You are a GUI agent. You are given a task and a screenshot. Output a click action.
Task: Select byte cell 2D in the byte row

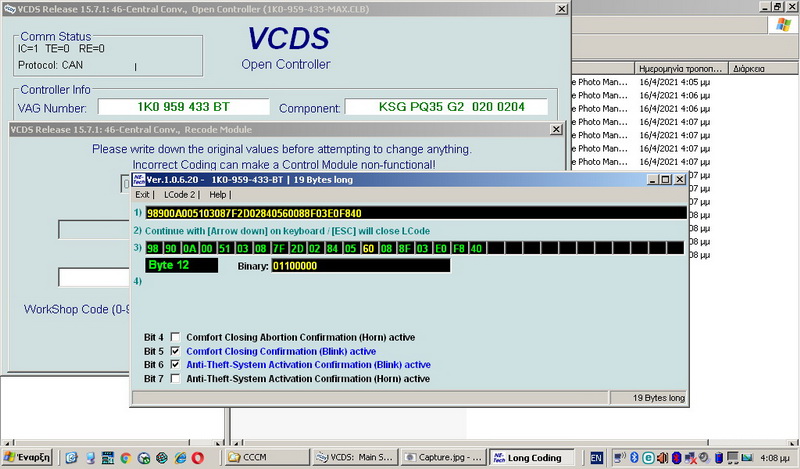point(296,249)
